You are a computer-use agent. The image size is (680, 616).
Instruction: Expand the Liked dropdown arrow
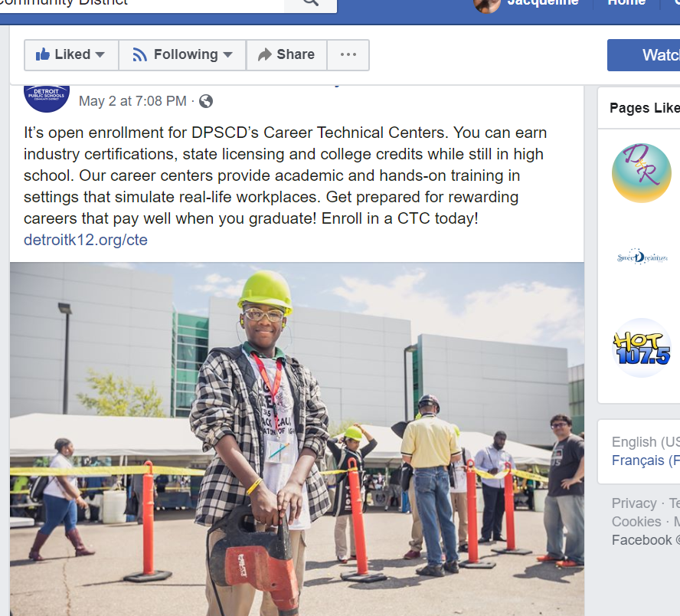100,54
